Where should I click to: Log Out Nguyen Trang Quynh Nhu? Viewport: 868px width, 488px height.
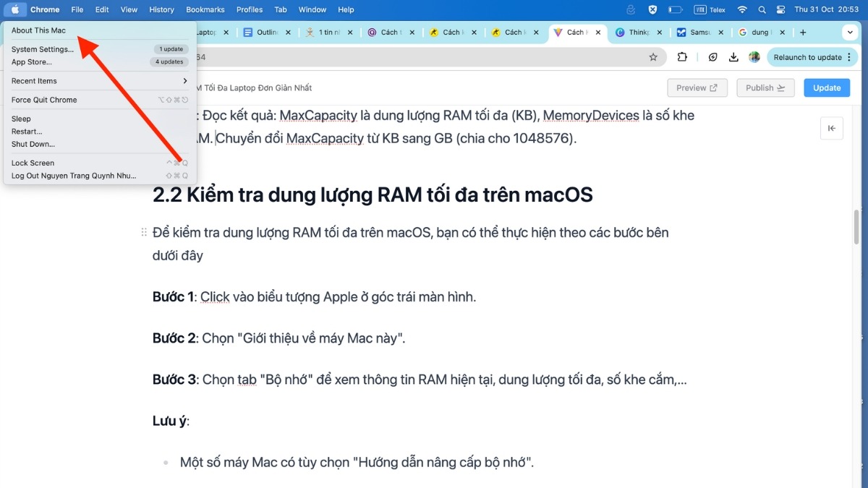(100, 176)
